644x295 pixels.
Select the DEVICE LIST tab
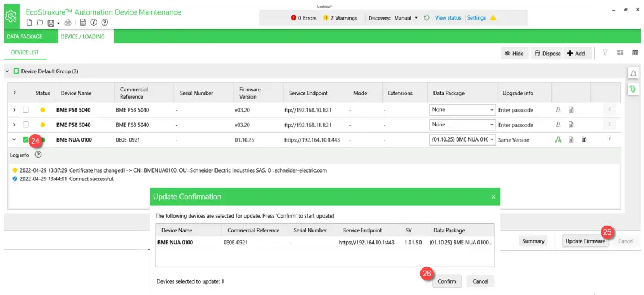click(25, 52)
